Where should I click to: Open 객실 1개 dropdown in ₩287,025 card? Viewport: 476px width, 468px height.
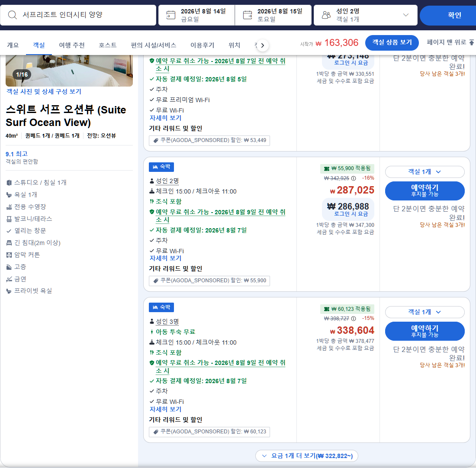pyautogui.click(x=425, y=172)
